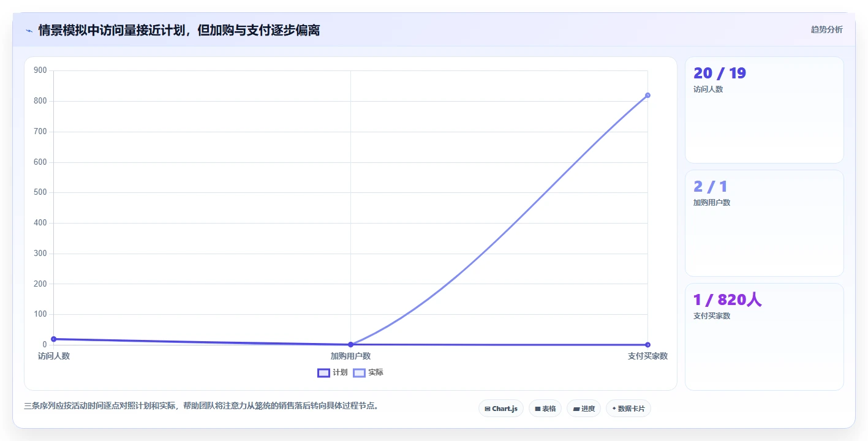The height and width of the screenshot is (441, 868).
Task: Toggle the 计划 legend series
Action: 333,372
